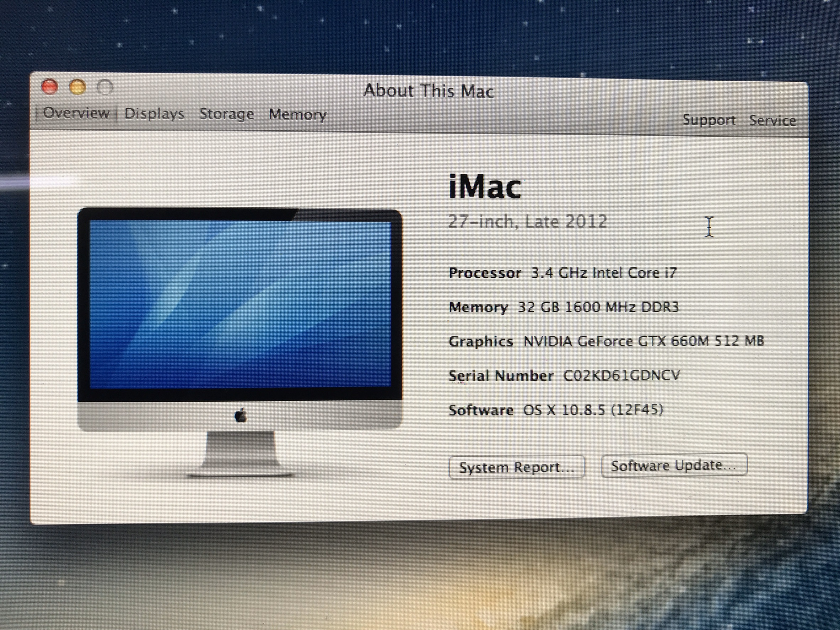The width and height of the screenshot is (840, 630).
Task: Click the Processor 3.4 GHz Core i7 line
Action: click(563, 273)
